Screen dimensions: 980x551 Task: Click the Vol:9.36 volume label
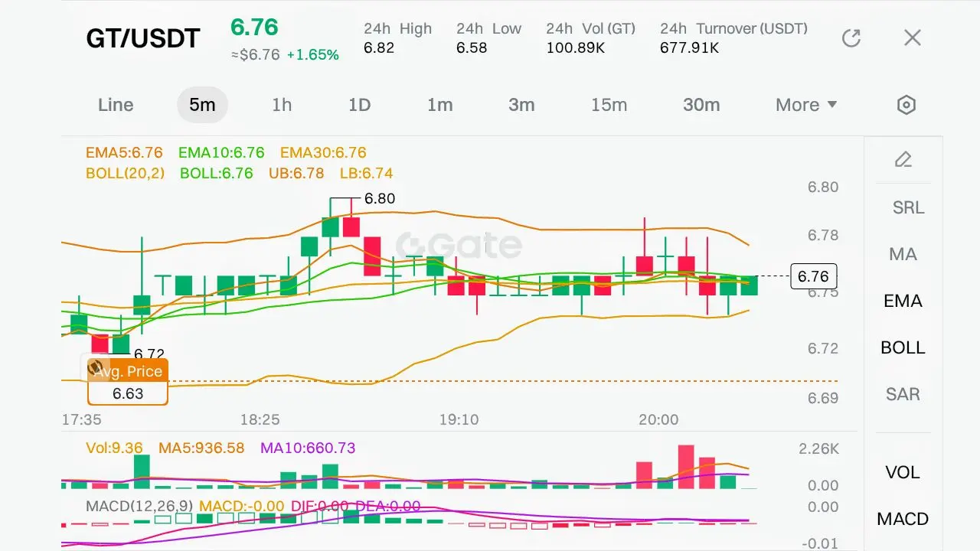[114, 448]
